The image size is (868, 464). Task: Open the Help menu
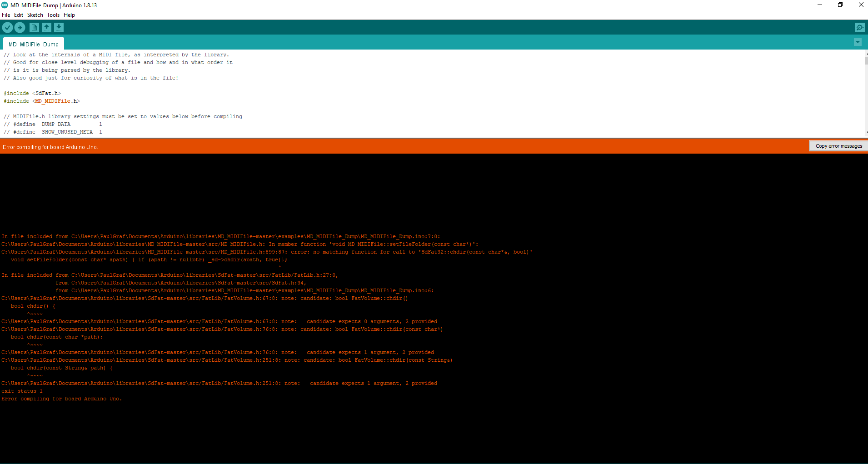pyautogui.click(x=69, y=15)
